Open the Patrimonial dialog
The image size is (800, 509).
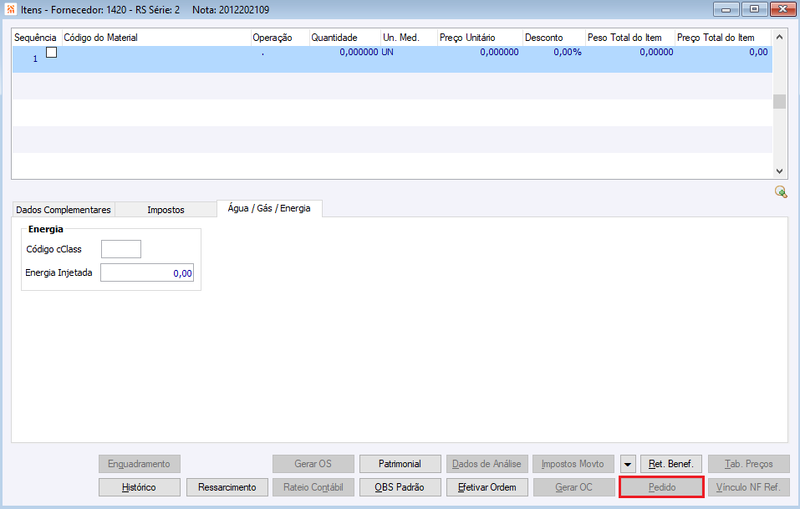pos(400,464)
